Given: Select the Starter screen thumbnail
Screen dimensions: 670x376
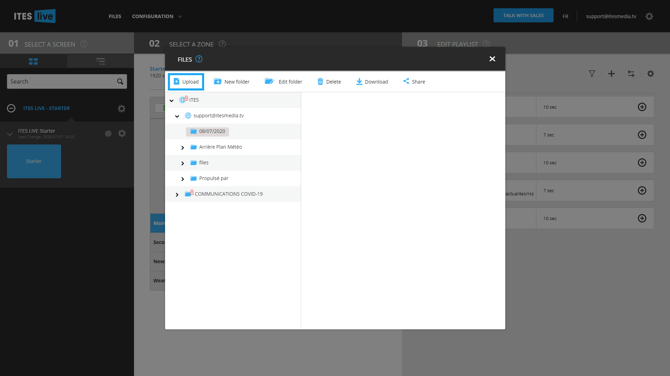Looking at the screenshot, I should click(34, 161).
